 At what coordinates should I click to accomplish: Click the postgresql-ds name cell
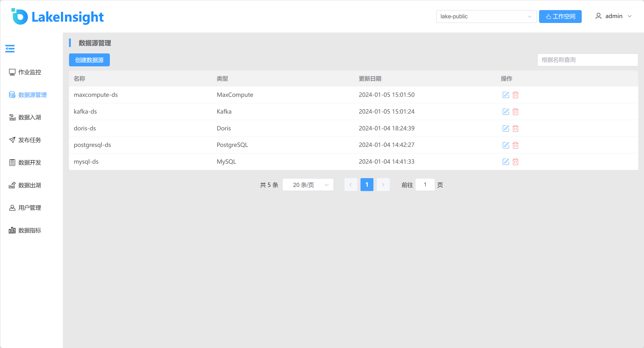coord(92,145)
